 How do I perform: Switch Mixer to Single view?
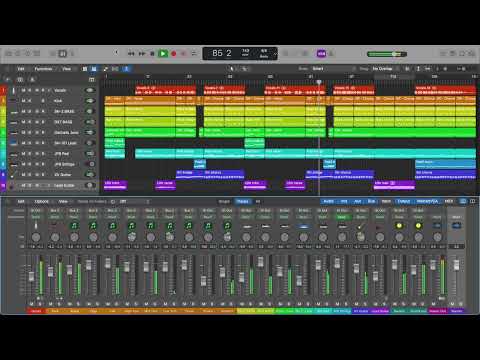coord(224,202)
